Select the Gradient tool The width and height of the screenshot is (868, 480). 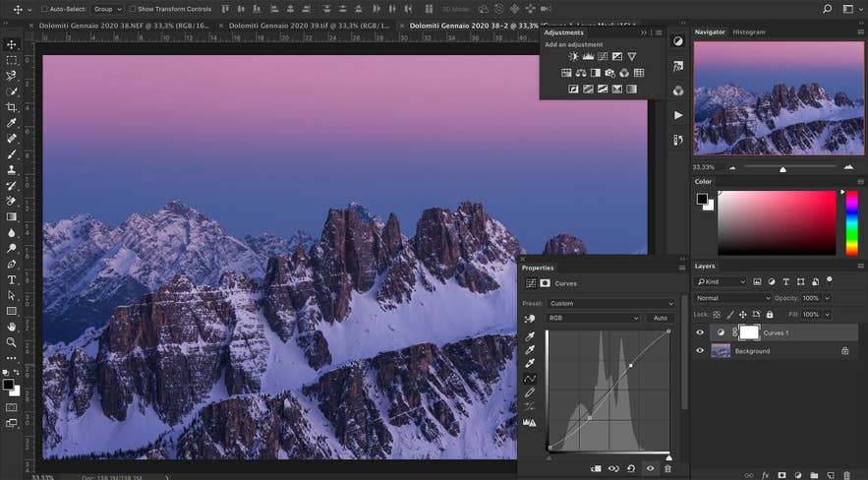tap(11, 216)
